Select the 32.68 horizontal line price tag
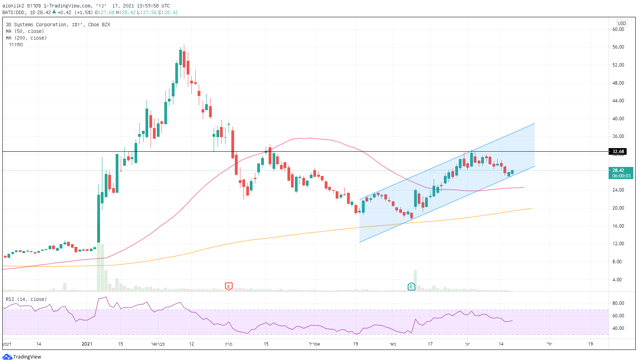 pos(618,152)
